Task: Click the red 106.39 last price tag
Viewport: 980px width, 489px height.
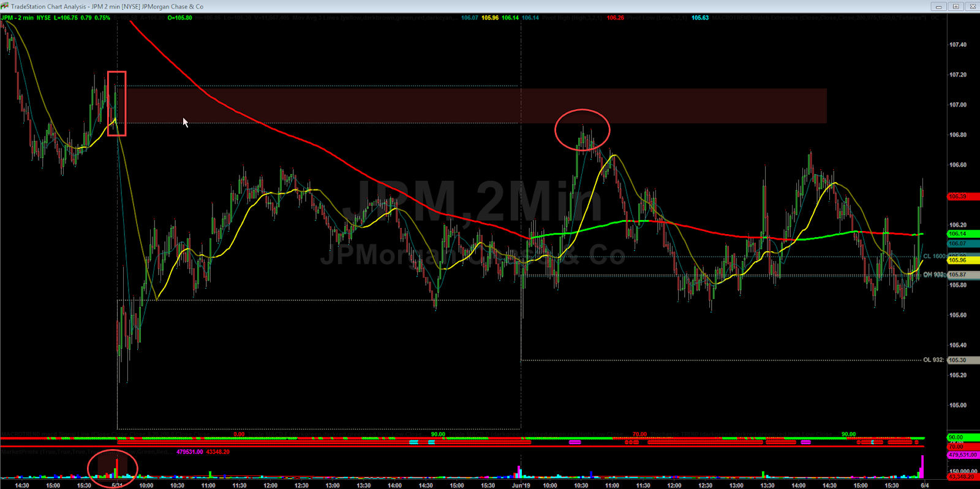Action: 963,197
